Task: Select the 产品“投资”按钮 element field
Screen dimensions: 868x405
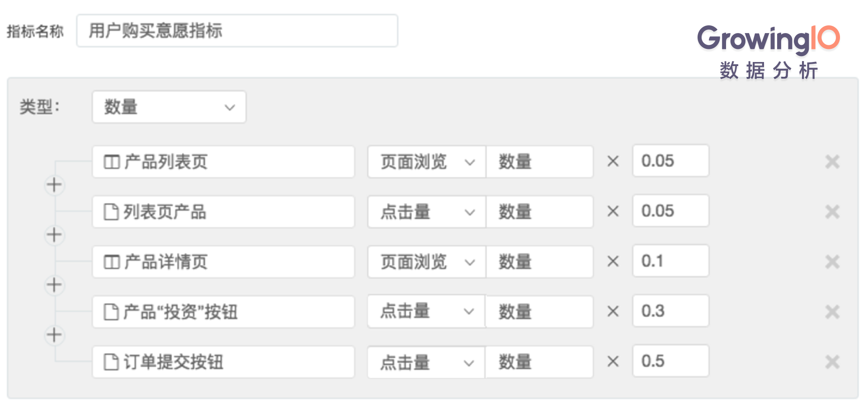Action: click(223, 312)
